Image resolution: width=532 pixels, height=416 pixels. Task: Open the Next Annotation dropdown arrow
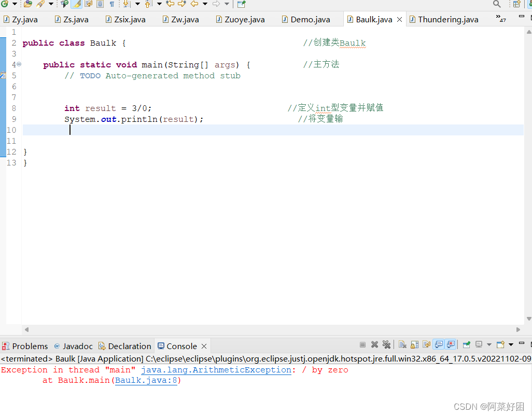(137, 4)
